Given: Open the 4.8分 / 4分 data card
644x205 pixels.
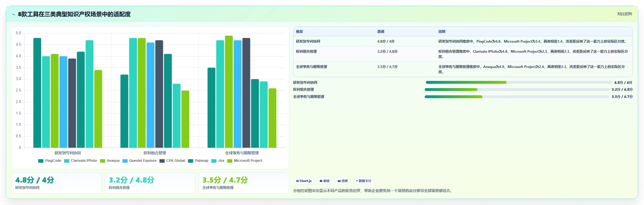Looking at the screenshot, I should point(57,183).
